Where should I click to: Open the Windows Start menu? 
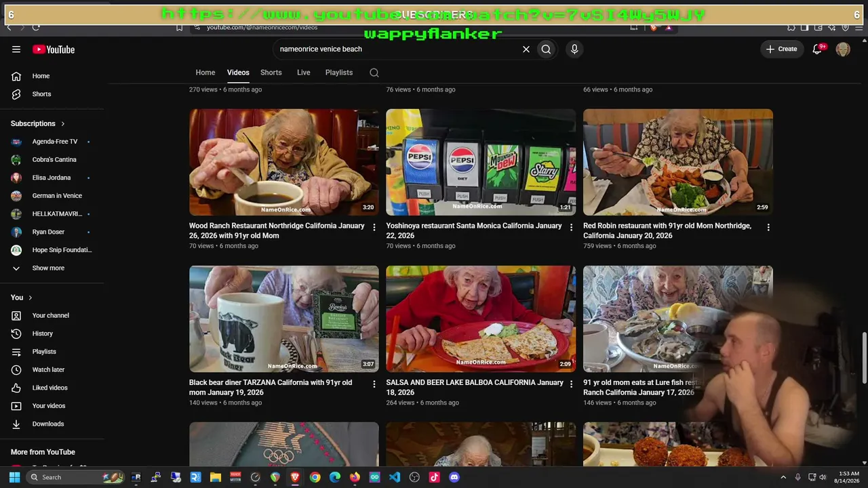[14, 477]
